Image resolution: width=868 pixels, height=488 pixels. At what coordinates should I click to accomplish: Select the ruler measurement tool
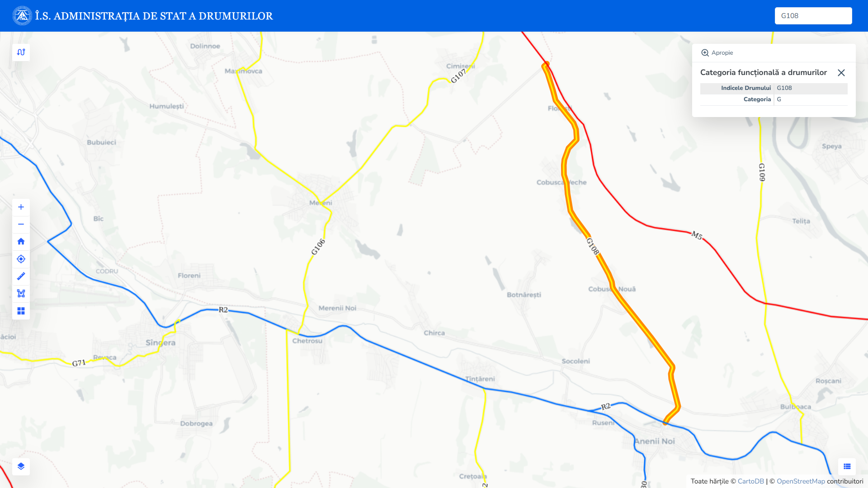21,276
